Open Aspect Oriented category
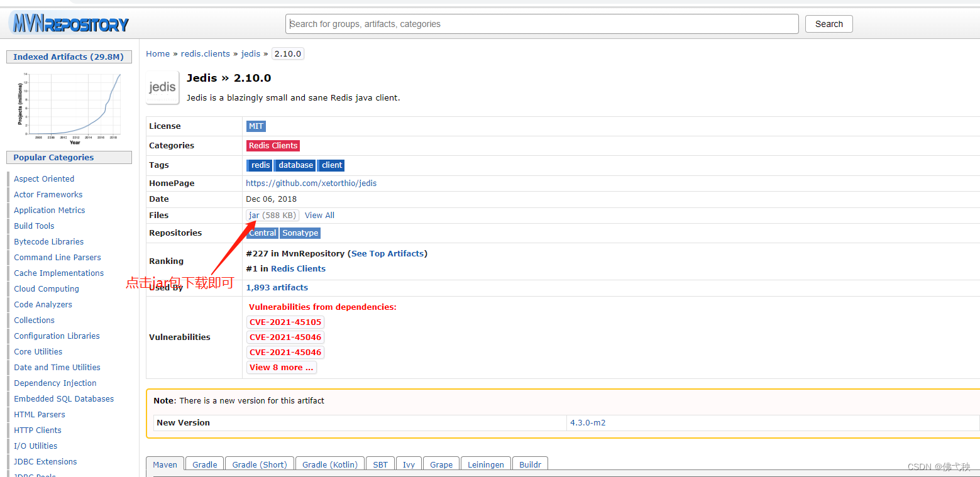Image resolution: width=980 pixels, height=477 pixels. click(44, 179)
